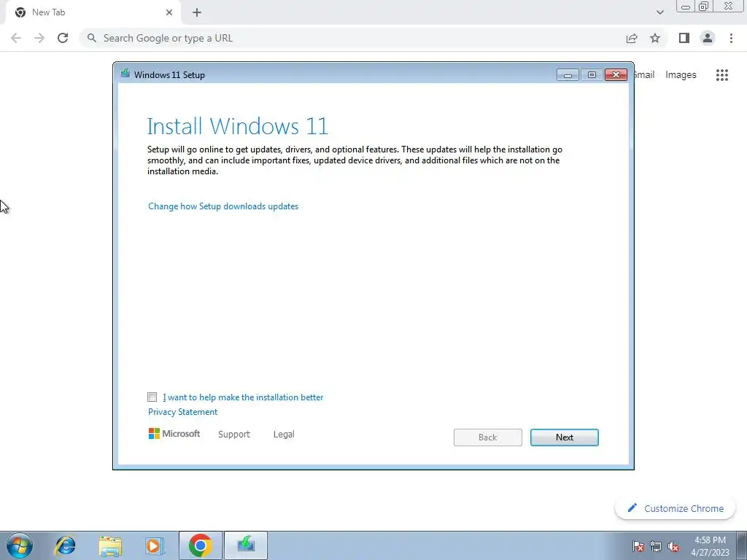Open Gmail link on Google page
747x560 pixels.
(x=644, y=75)
